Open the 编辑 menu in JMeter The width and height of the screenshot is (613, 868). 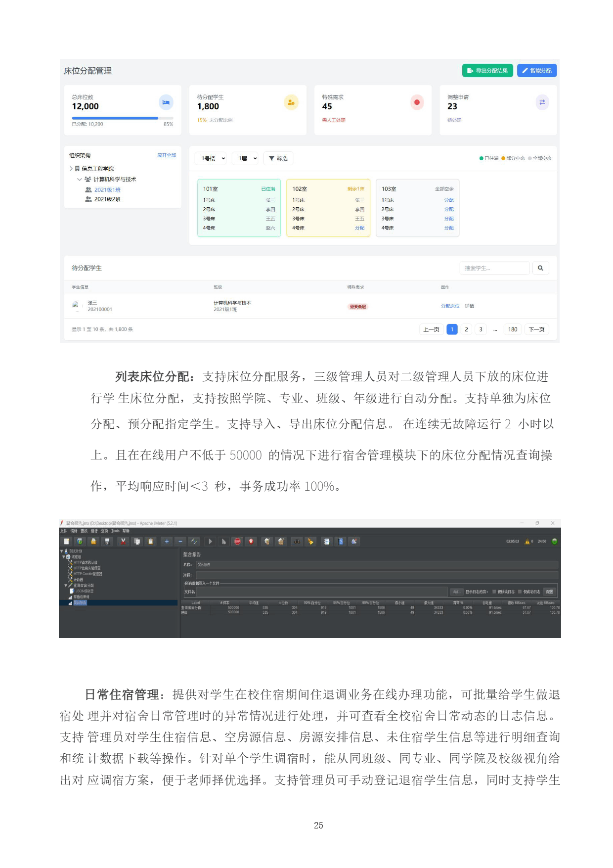pos(74,531)
